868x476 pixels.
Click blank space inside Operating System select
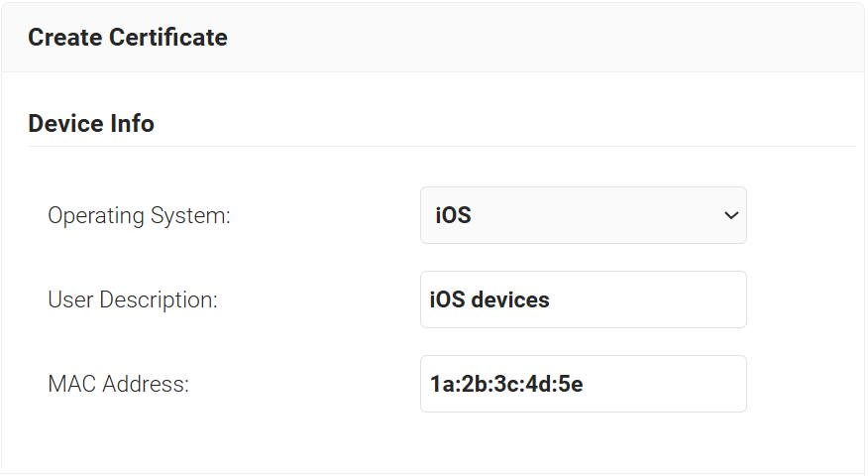[x=595, y=215]
